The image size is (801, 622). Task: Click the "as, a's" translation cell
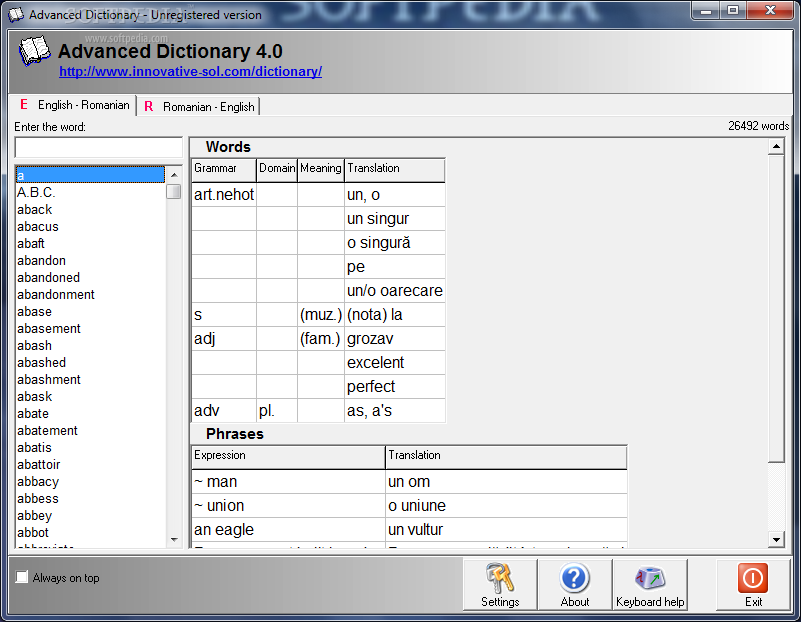[x=395, y=411]
